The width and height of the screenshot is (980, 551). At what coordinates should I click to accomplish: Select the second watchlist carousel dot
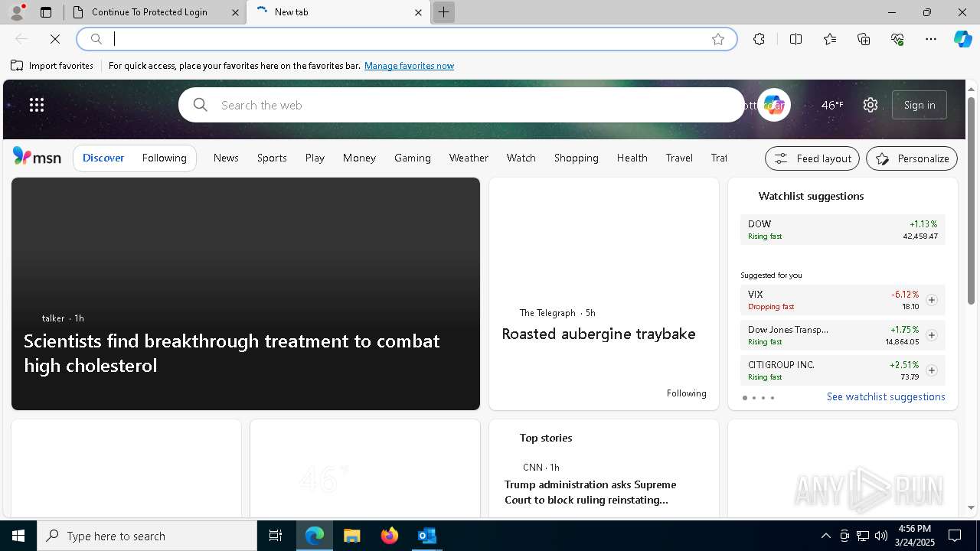(x=754, y=398)
